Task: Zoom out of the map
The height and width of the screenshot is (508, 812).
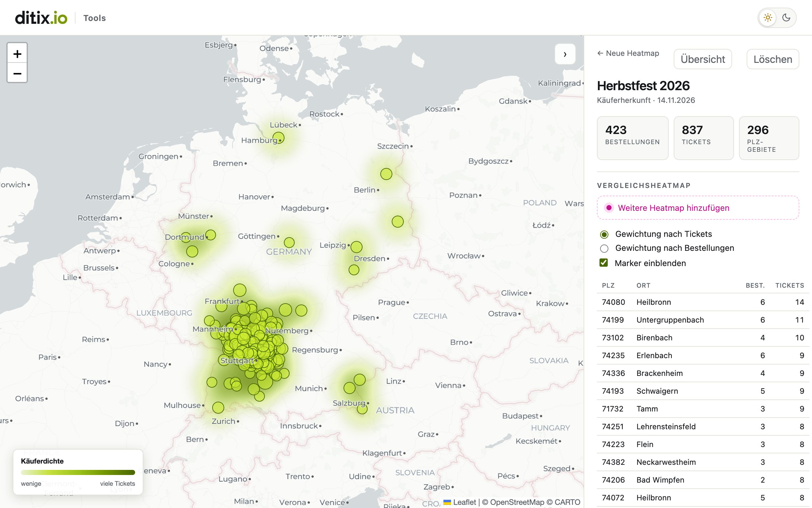Action: coord(17,73)
